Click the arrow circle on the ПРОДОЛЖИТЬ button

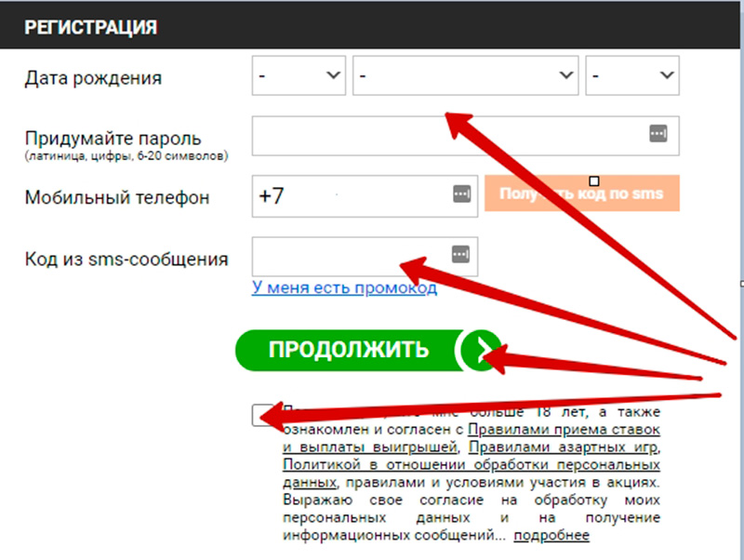click(x=481, y=351)
